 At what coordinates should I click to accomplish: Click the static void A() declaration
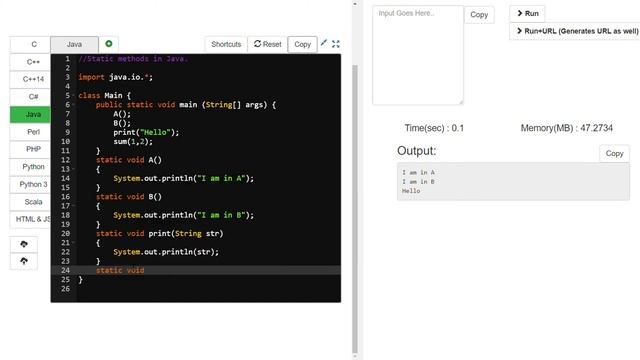point(129,160)
